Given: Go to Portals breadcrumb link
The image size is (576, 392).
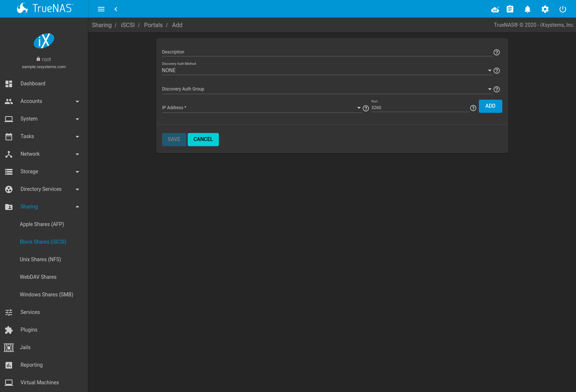Looking at the screenshot, I should [153, 25].
